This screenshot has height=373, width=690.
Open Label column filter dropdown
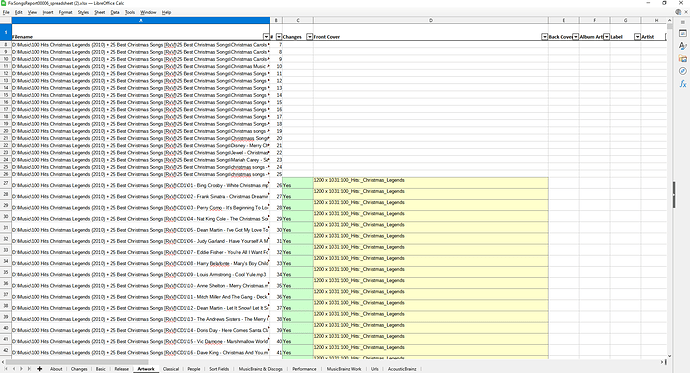point(637,37)
